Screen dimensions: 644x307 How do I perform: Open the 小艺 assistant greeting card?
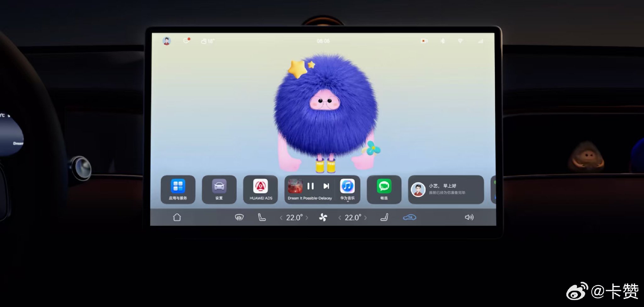pos(446,189)
